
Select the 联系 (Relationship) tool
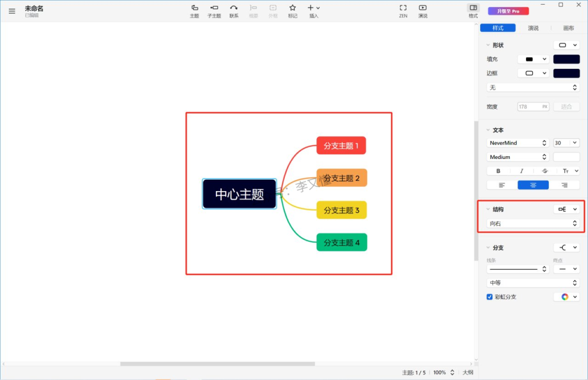click(x=234, y=11)
